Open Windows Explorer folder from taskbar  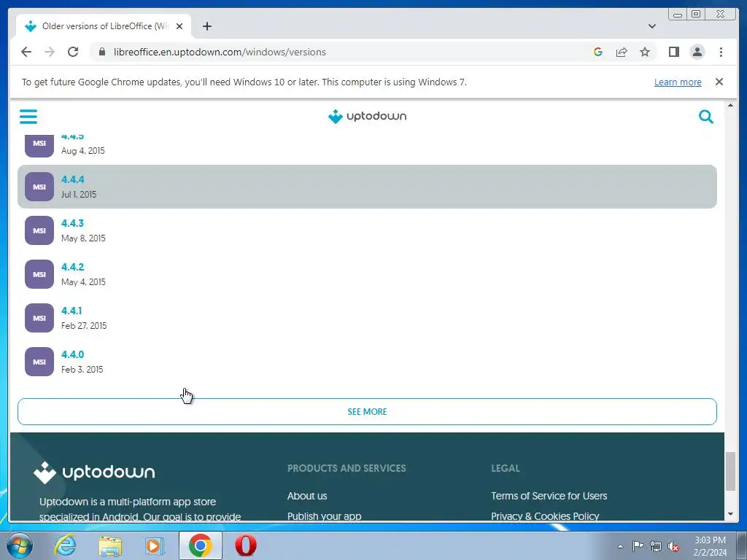110,545
